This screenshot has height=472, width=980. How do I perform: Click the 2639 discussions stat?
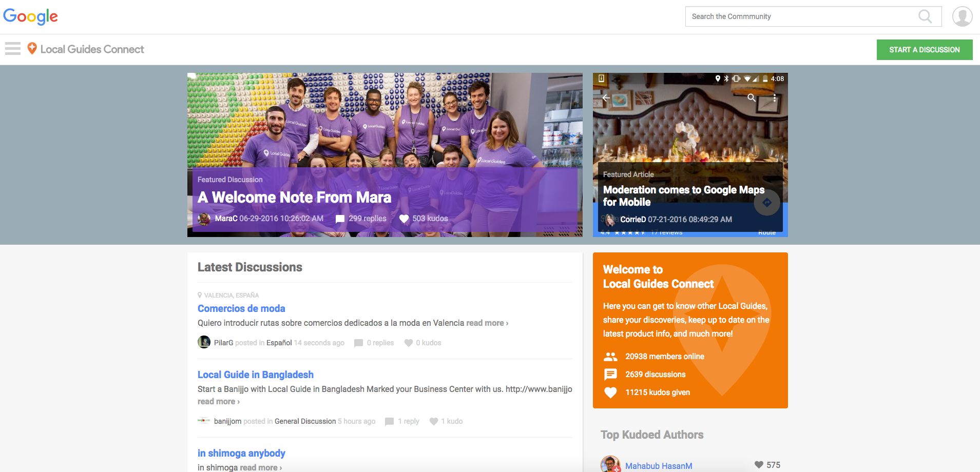pos(656,375)
